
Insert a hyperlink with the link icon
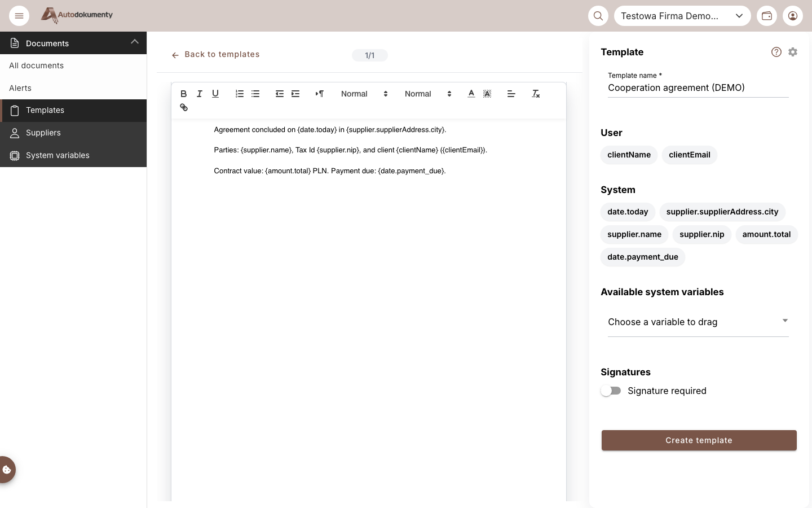click(184, 107)
